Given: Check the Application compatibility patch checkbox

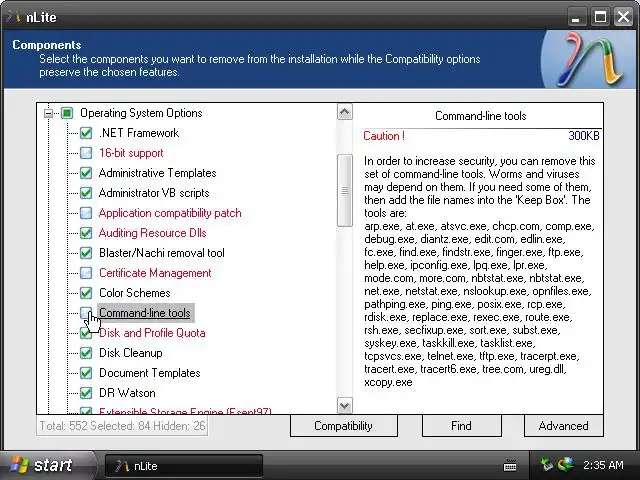Looking at the screenshot, I should tap(86, 213).
